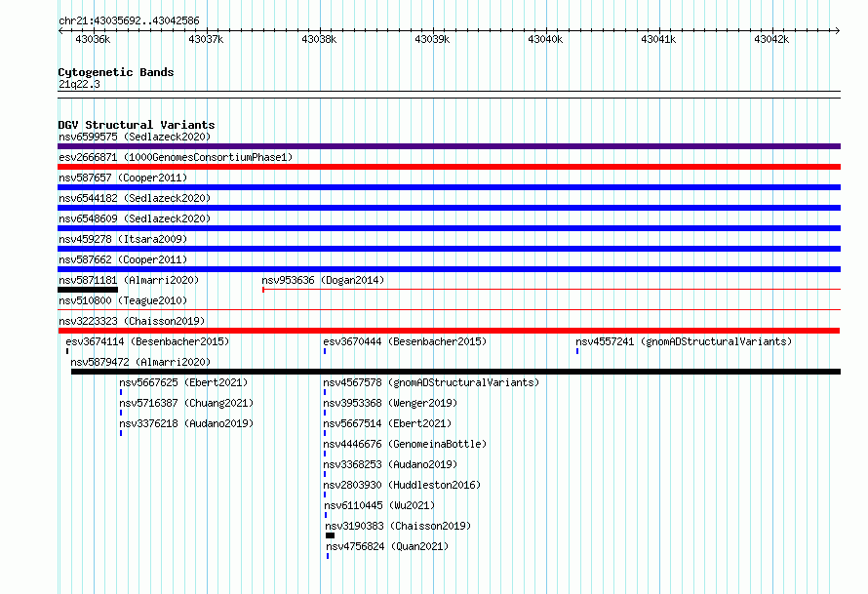Click the 43037k ruler position
Screen dimensions: 868x594
(x=206, y=39)
